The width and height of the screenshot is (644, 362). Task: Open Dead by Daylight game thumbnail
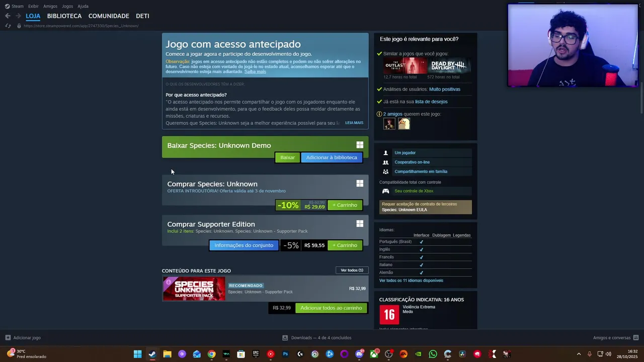pos(449,66)
